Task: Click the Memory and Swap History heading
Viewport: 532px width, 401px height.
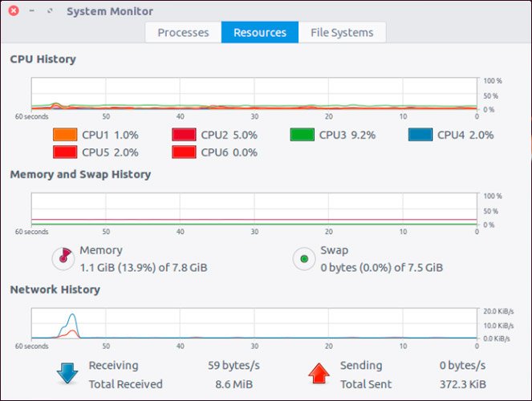Action: tap(80, 174)
